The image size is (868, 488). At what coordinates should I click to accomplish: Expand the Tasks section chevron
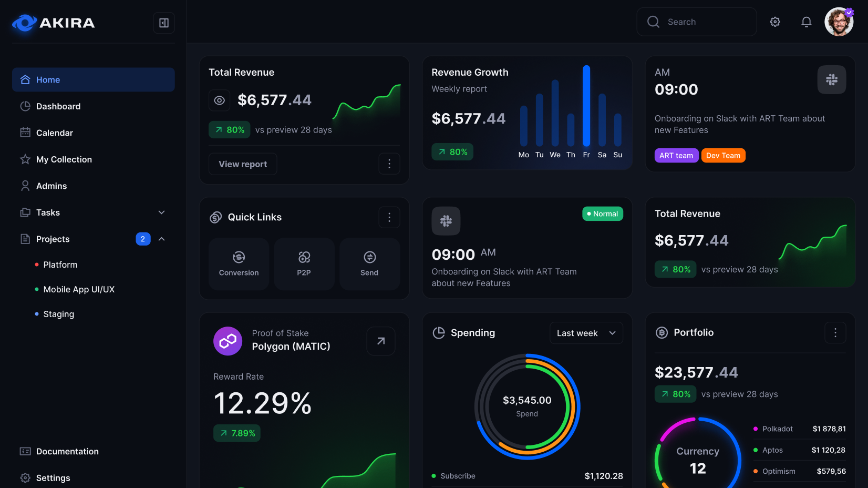click(x=162, y=212)
